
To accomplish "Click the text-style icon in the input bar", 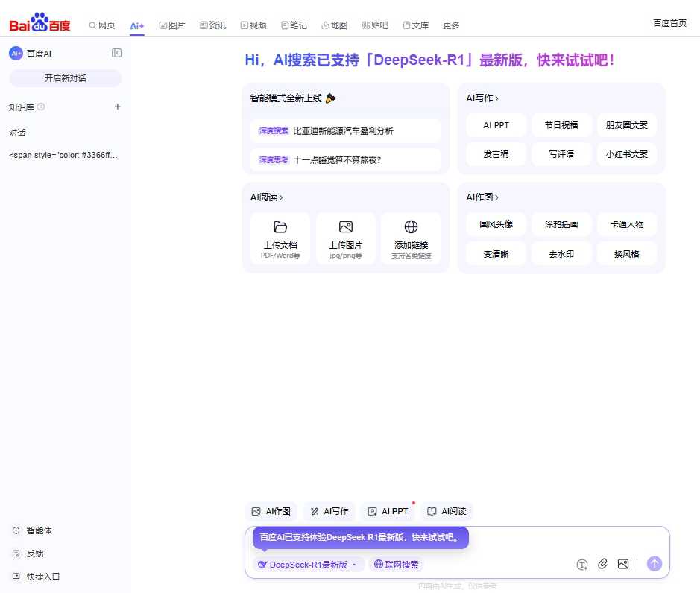I will [x=582, y=565].
